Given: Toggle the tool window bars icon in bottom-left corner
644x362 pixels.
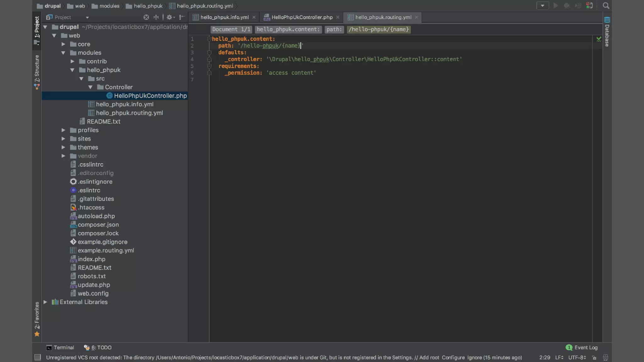Looking at the screenshot, I should pos(38,357).
